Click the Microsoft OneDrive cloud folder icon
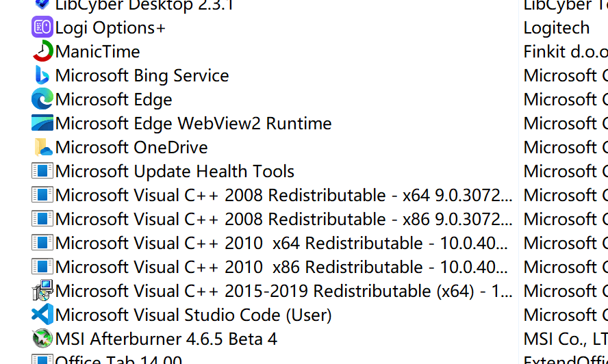608x364 pixels. pyautogui.click(x=43, y=147)
